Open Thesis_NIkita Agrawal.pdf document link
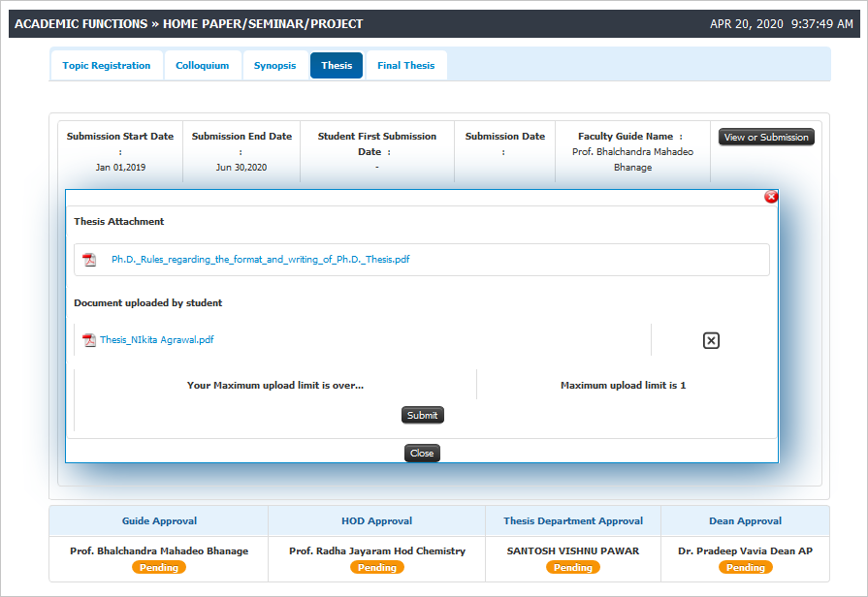 pos(157,340)
